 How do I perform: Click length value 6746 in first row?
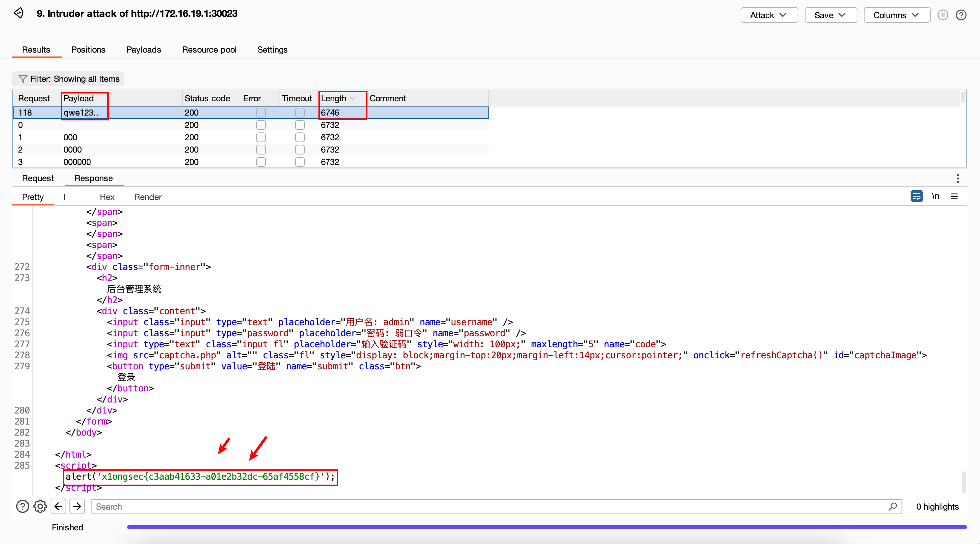pos(330,113)
